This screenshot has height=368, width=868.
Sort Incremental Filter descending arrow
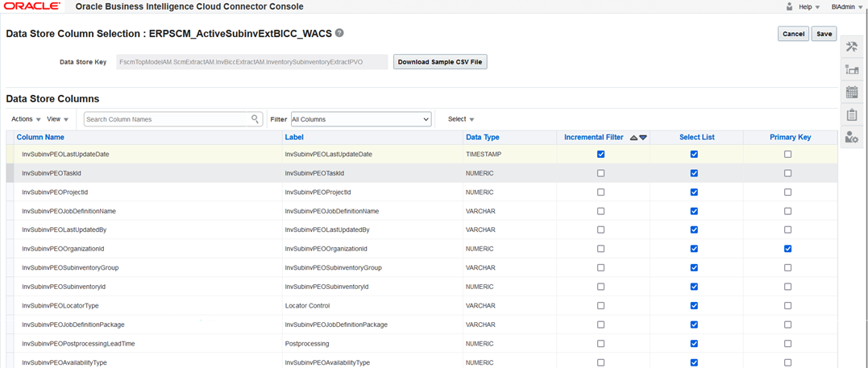point(642,138)
